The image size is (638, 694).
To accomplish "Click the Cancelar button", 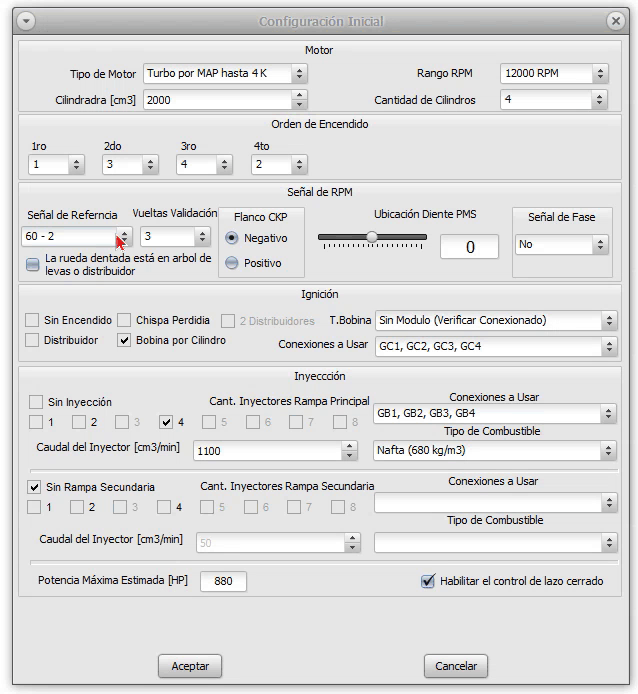I will click(456, 666).
